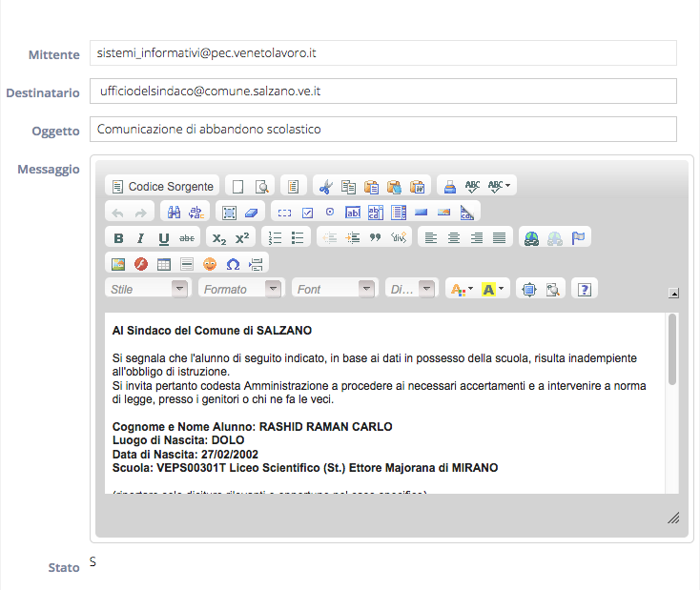This screenshot has width=700, height=590.
Task: Insert an image using the image icon
Action: (x=118, y=264)
